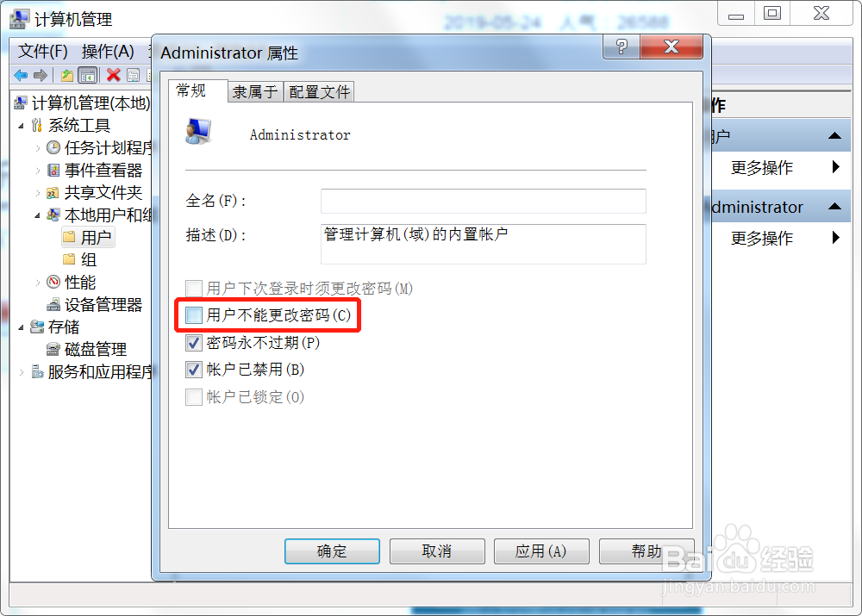The height and width of the screenshot is (616, 862).
Task: Click the dialog help question mark button
Action: (622, 47)
